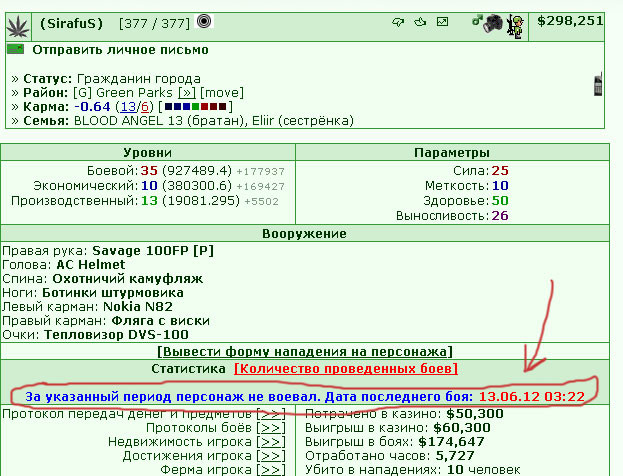
Task: Click economic level value 10
Action: click(149, 186)
